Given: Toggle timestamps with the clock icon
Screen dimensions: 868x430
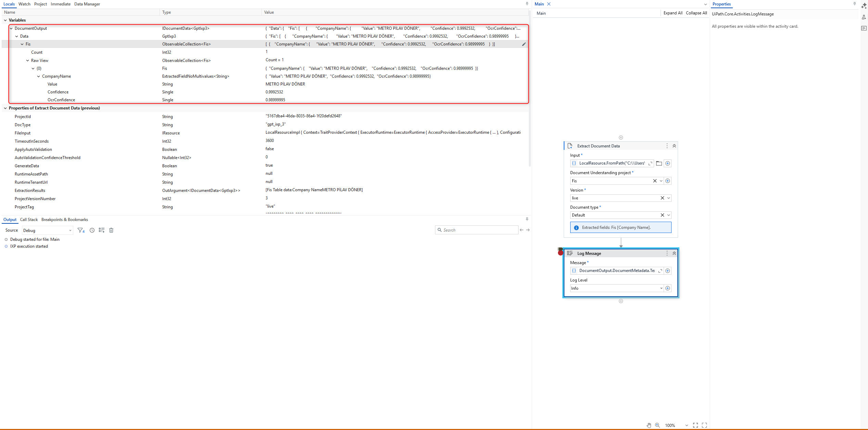Looking at the screenshot, I should (x=92, y=230).
